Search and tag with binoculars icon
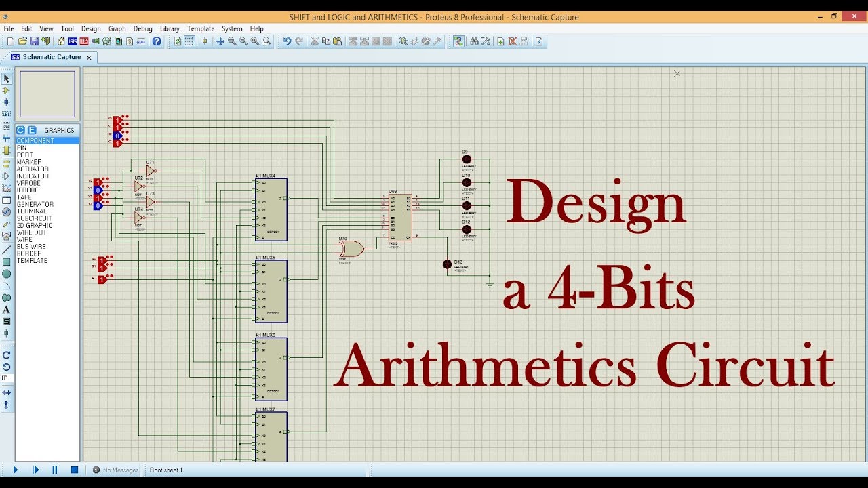 tap(475, 41)
